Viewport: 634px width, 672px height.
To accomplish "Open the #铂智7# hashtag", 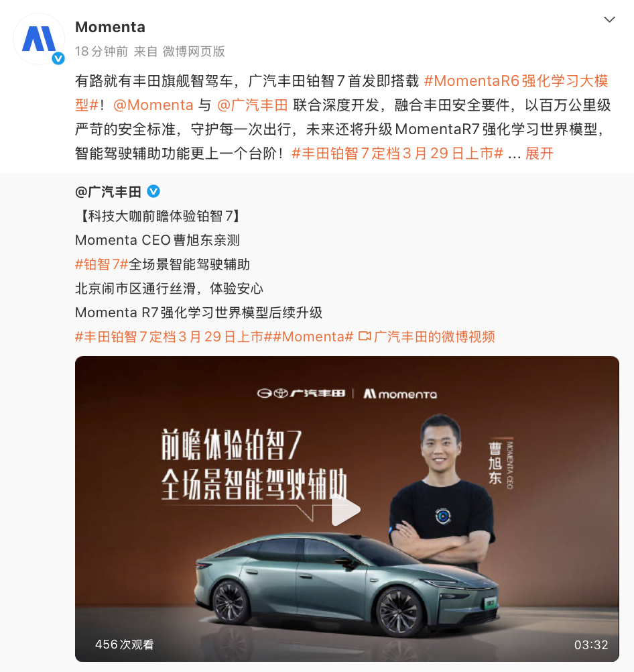I will [x=101, y=264].
